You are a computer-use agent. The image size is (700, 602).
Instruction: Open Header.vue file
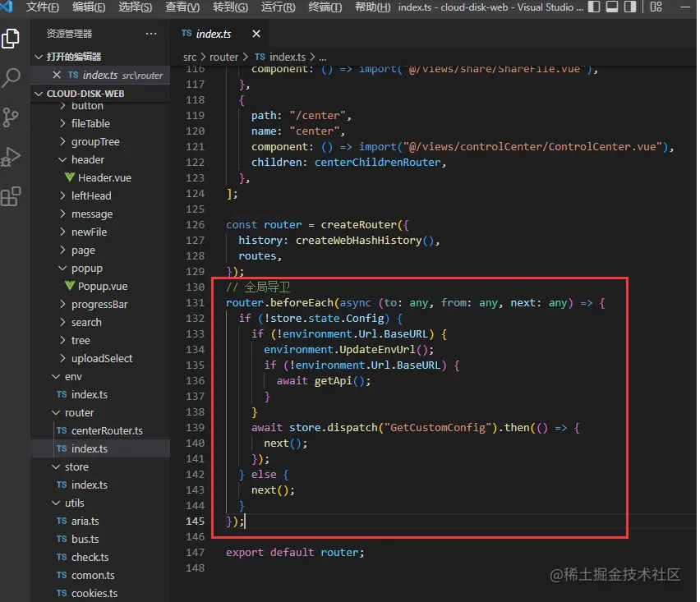tap(100, 177)
